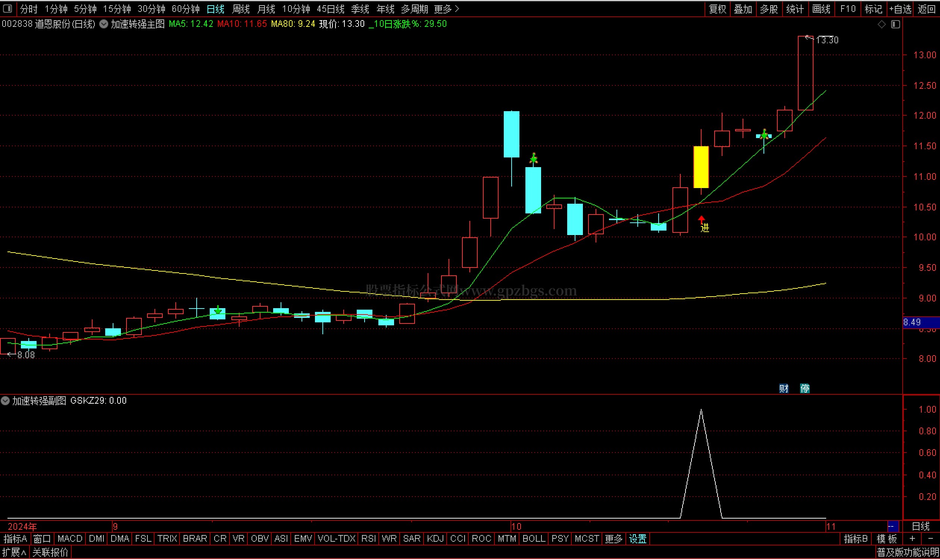Open the 多股 multi-stock view

(769, 9)
